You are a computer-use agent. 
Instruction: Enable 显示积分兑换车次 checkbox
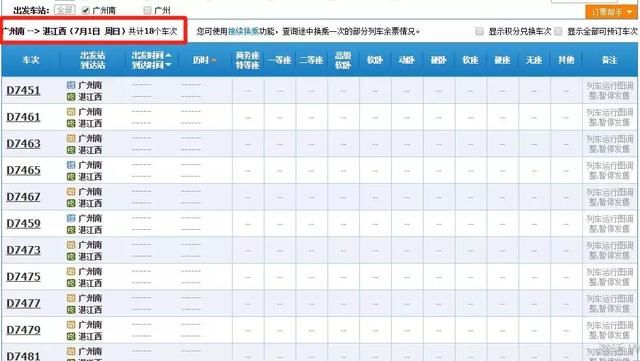click(479, 31)
